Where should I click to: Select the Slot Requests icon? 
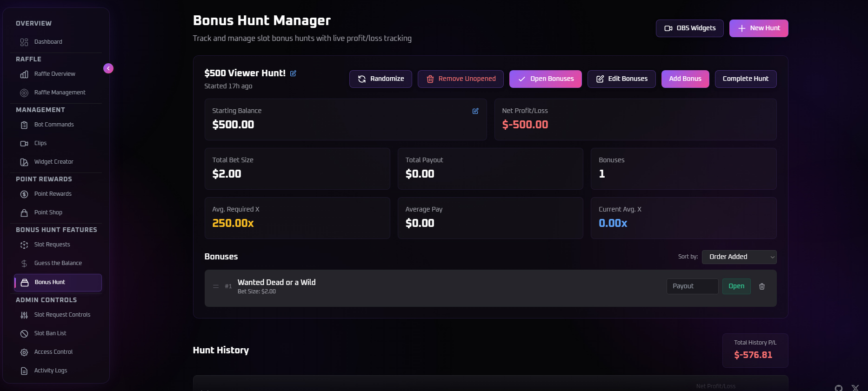24,244
